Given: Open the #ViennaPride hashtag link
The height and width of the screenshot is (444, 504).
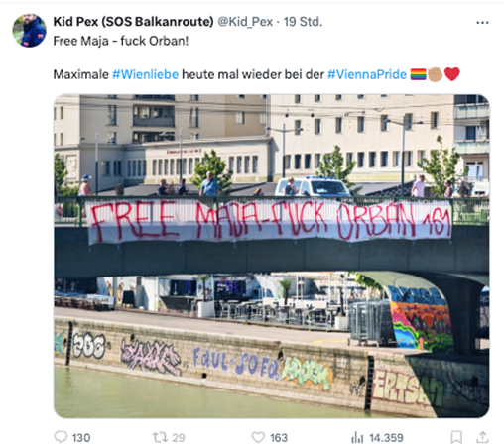Looking at the screenshot, I should (x=367, y=74).
